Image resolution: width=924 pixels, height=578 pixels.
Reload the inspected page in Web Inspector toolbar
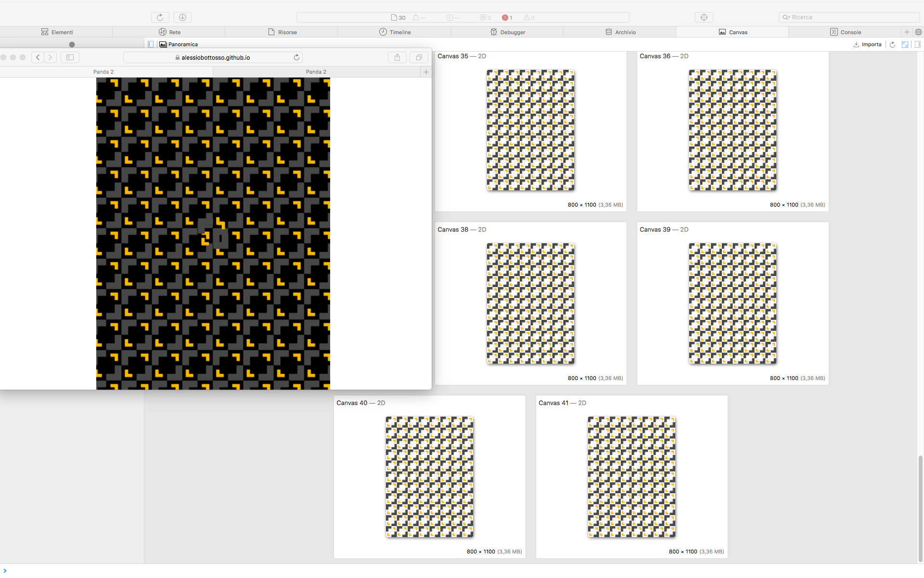tap(160, 17)
